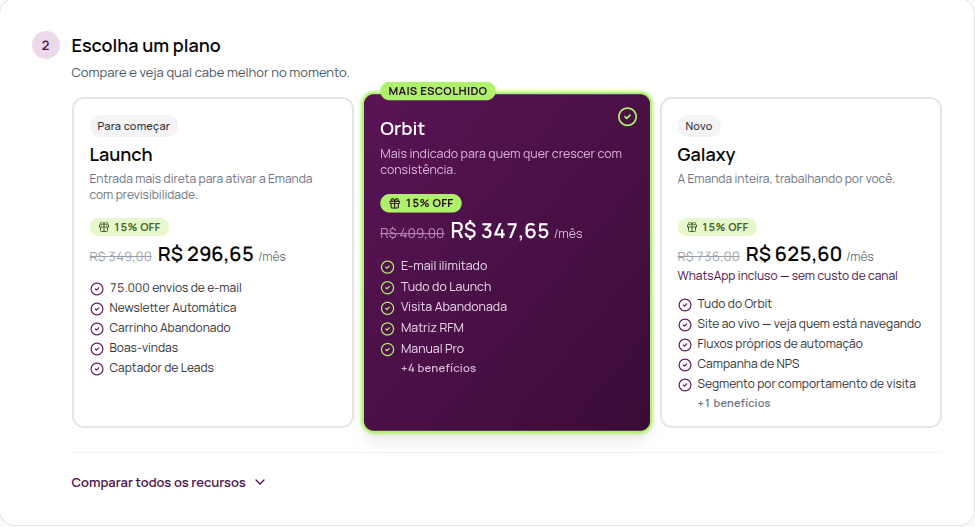Click check icon beside '75.000 envios de e-mail'
This screenshot has height=527, width=975.
point(97,289)
